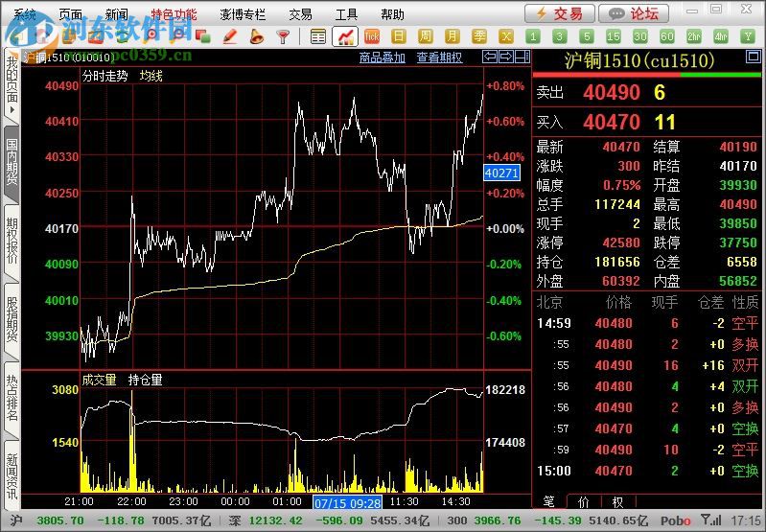Click the 持仓量 open interest label
Viewport: 766px width, 532px height.
click(145, 380)
